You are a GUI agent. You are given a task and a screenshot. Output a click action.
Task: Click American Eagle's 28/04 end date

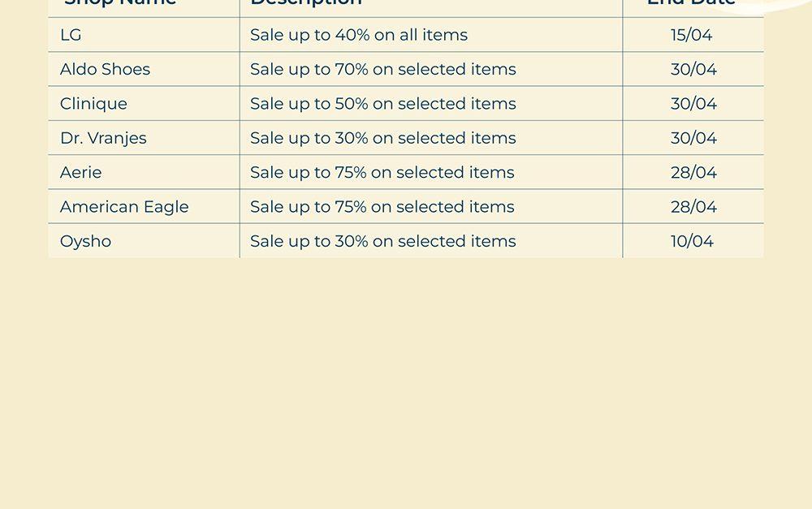point(693,207)
